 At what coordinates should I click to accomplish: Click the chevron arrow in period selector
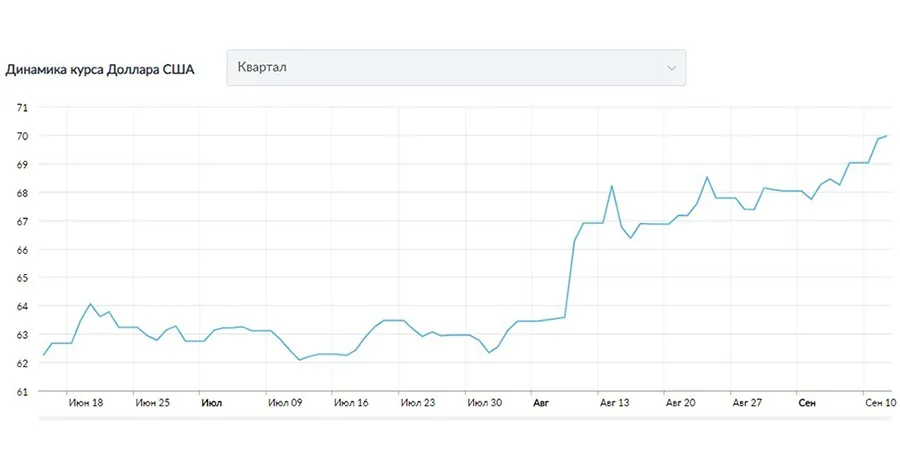pyautogui.click(x=671, y=68)
